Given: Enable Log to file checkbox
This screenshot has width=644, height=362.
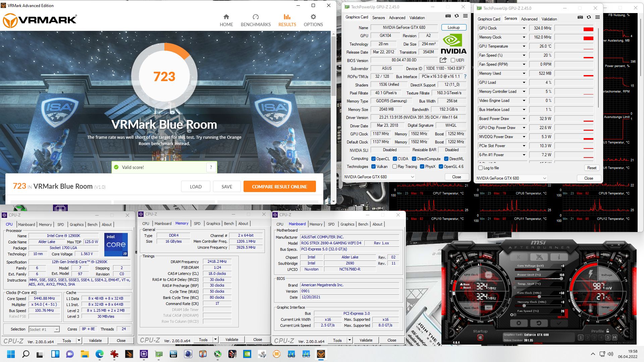Looking at the screenshot, I should [480, 168].
